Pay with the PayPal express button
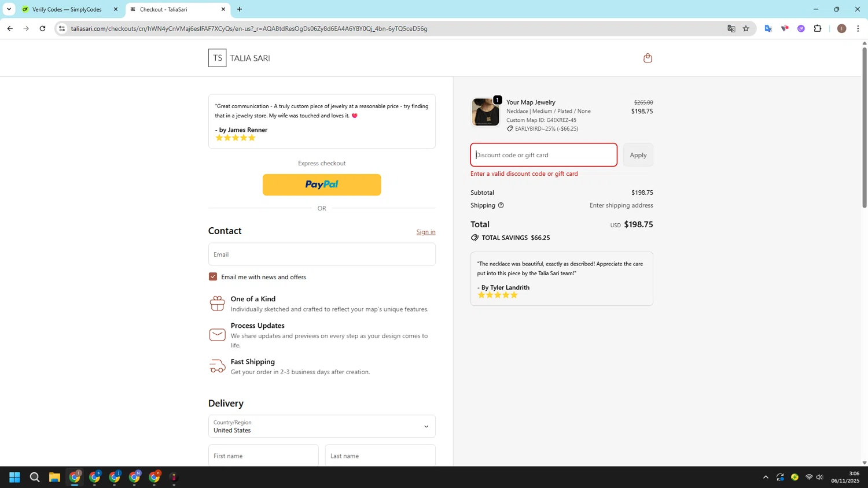This screenshot has height=488, width=868. tap(322, 184)
